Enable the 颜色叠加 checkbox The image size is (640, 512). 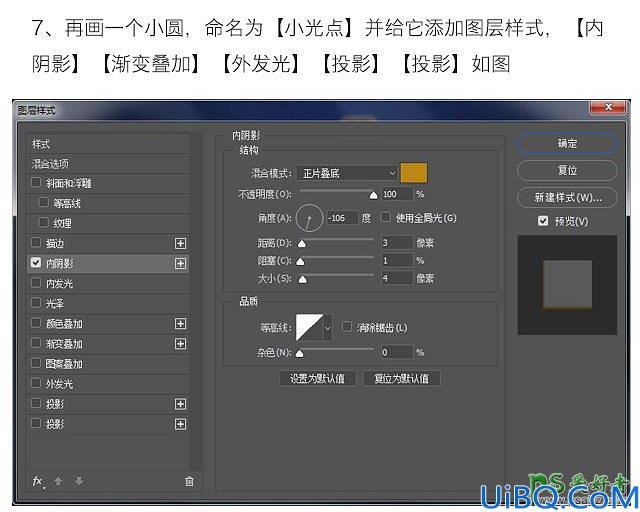click(36, 323)
